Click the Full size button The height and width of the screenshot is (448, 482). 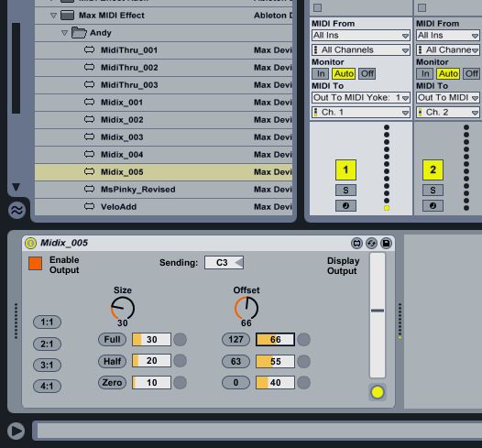(112, 340)
